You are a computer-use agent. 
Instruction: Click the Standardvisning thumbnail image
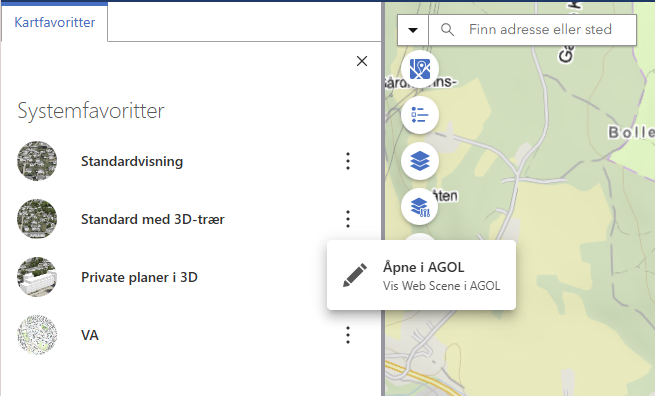point(37,161)
